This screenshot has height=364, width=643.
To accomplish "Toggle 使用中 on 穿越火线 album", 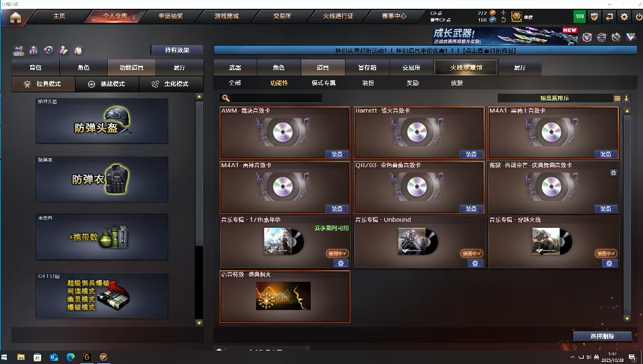I will [x=606, y=253].
